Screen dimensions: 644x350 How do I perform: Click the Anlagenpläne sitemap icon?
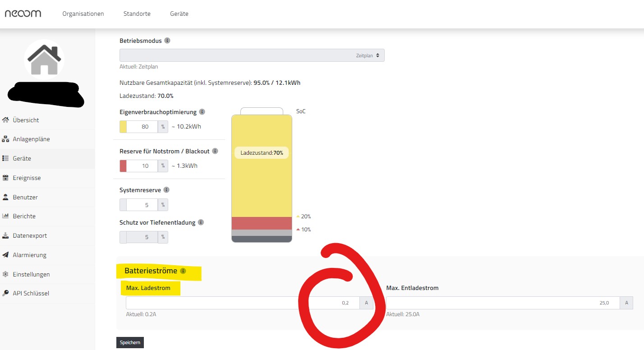(x=5, y=139)
